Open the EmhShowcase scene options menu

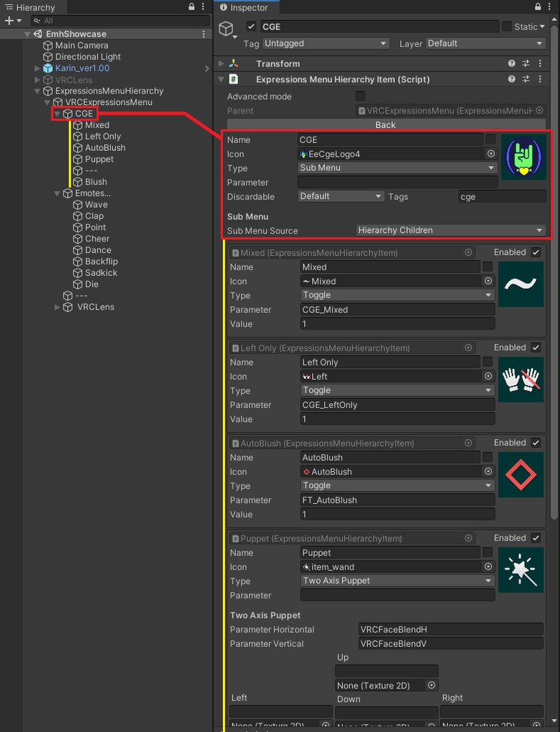[x=204, y=34]
